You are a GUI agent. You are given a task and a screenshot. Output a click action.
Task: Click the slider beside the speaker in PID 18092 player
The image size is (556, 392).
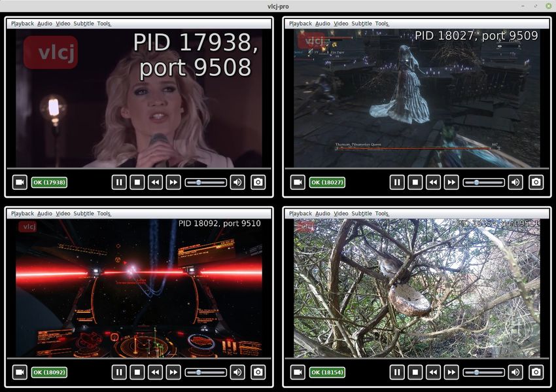coord(205,372)
